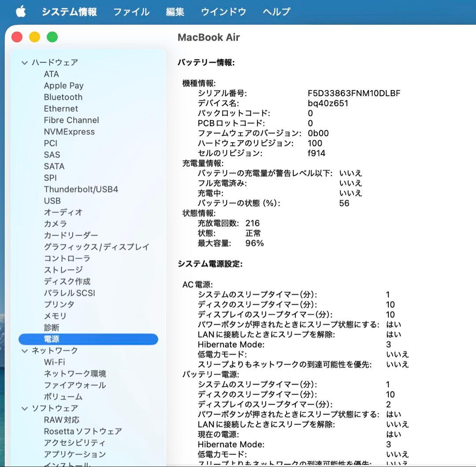Select Rosettaソフトウェア in the sidebar
Screen dimensions: 476x467
tap(83, 431)
